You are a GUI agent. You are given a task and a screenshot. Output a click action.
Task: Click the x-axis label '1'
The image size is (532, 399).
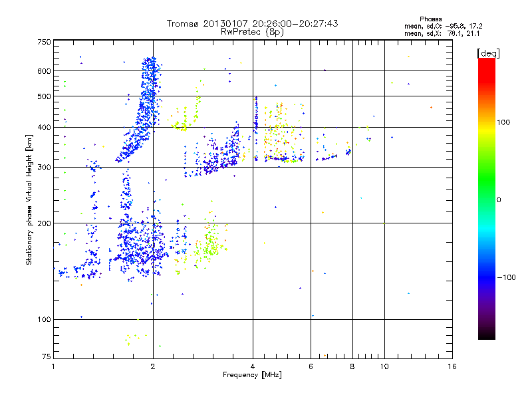[53, 366]
